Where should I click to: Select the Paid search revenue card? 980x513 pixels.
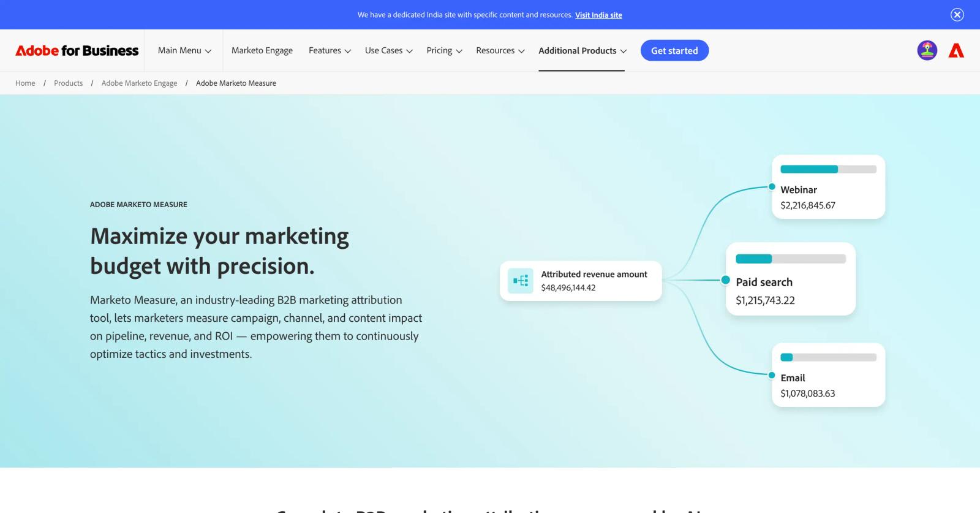tap(790, 279)
